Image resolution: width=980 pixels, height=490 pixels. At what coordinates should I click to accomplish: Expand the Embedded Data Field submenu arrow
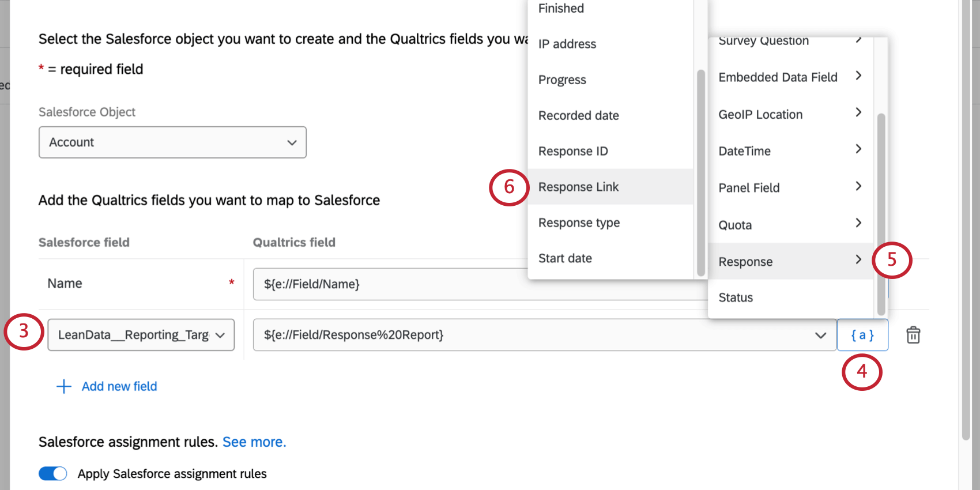(858, 76)
